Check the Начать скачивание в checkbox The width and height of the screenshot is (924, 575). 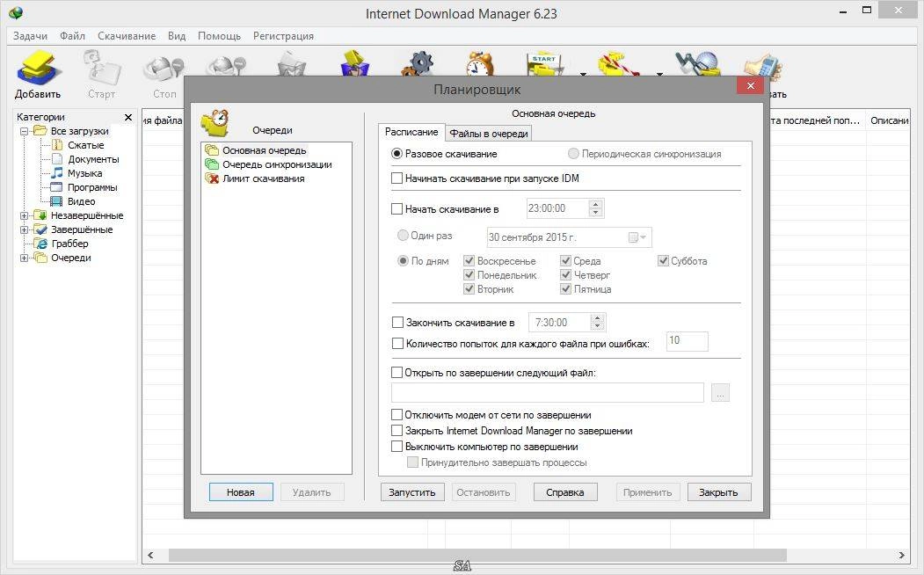tap(397, 208)
